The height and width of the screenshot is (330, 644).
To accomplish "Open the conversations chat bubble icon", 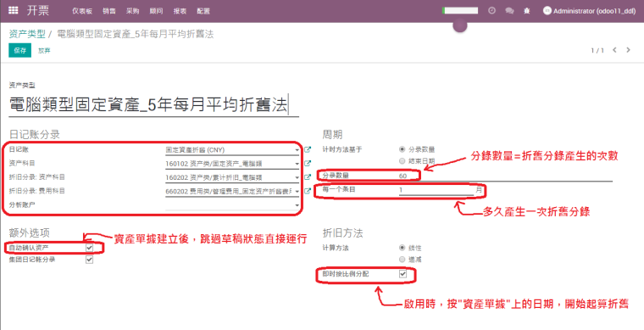I will click(510, 11).
